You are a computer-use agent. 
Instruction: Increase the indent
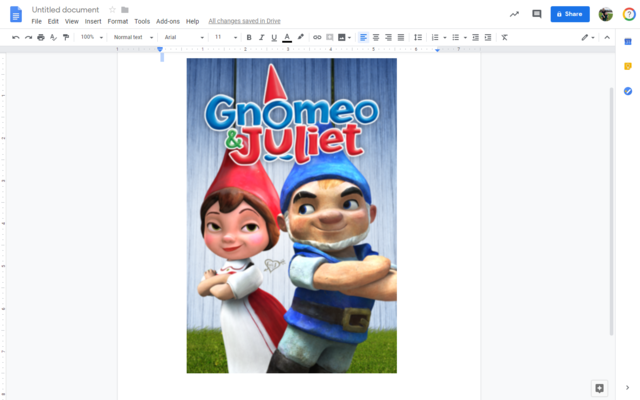pos(488,37)
